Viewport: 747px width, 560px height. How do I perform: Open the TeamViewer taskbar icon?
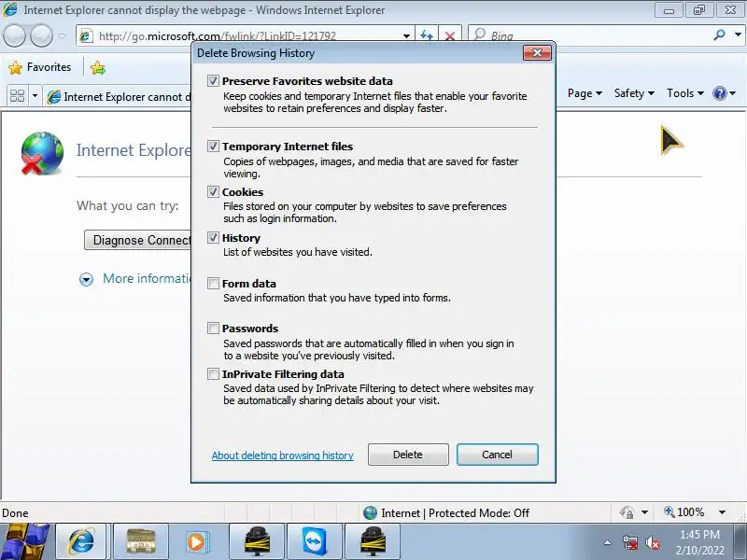coord(315,541)
